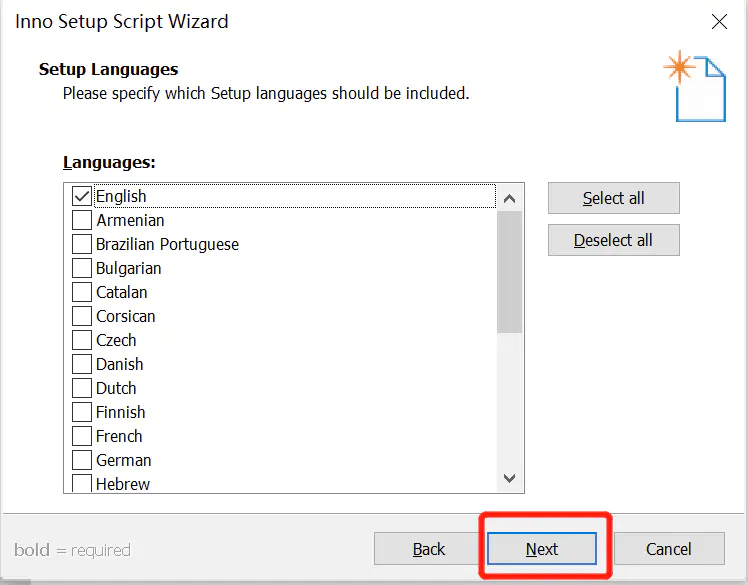
Task: Click the Deselect all button
Action: (613, 240)
